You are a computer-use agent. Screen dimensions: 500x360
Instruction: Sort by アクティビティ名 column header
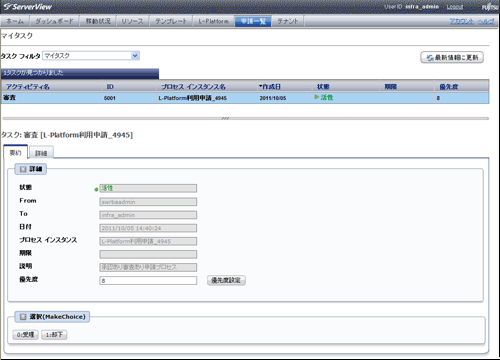click(x=28, y=87)
